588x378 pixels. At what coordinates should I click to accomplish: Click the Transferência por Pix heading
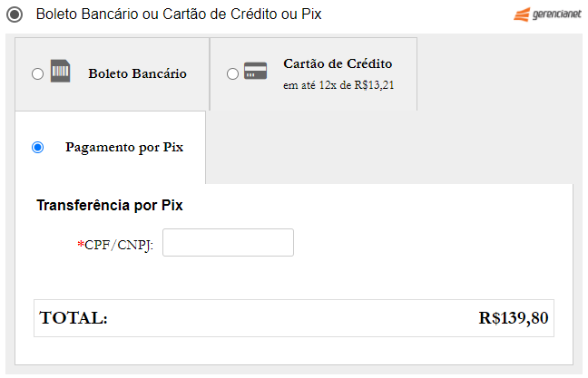coord(109,205)
